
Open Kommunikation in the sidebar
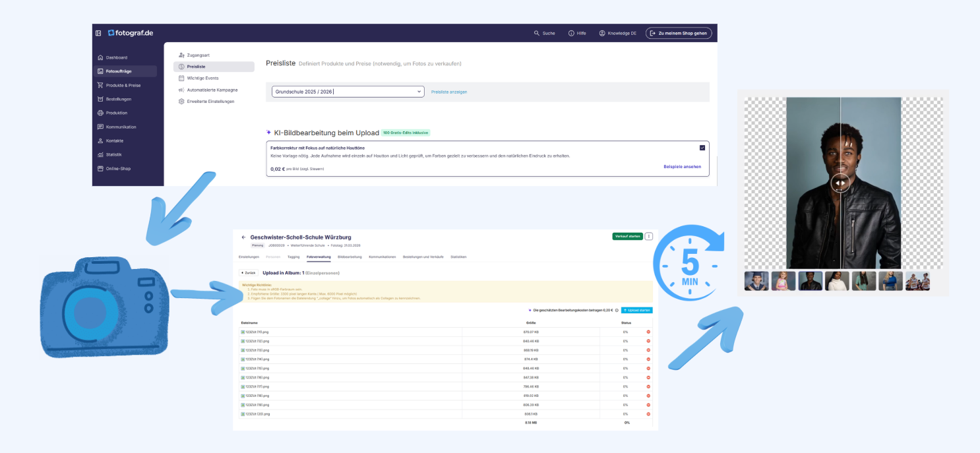coord(116,127)
